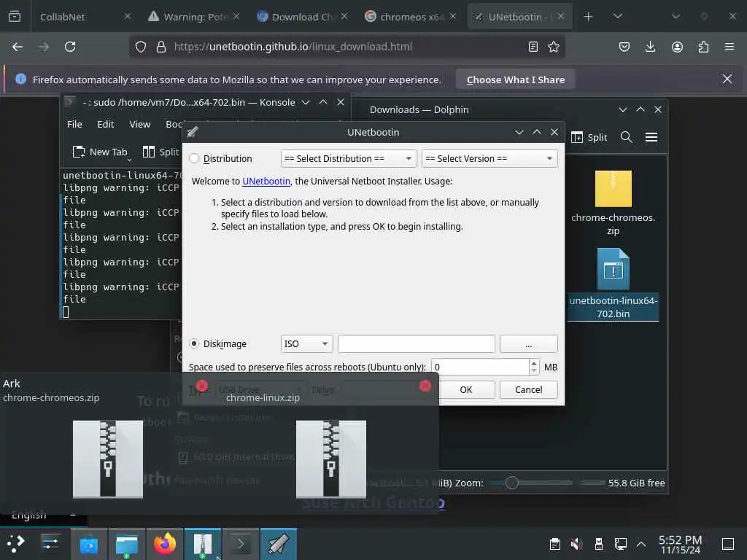Click the disk image path field
Screen dimensions: 747x560
point(416,344)
